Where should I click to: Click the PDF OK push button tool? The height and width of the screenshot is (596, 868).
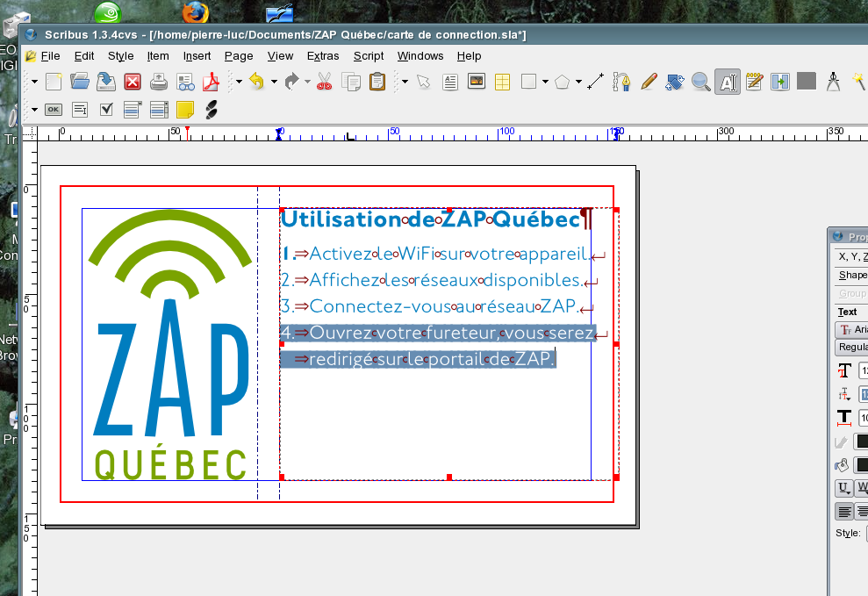tap(54, 110)
